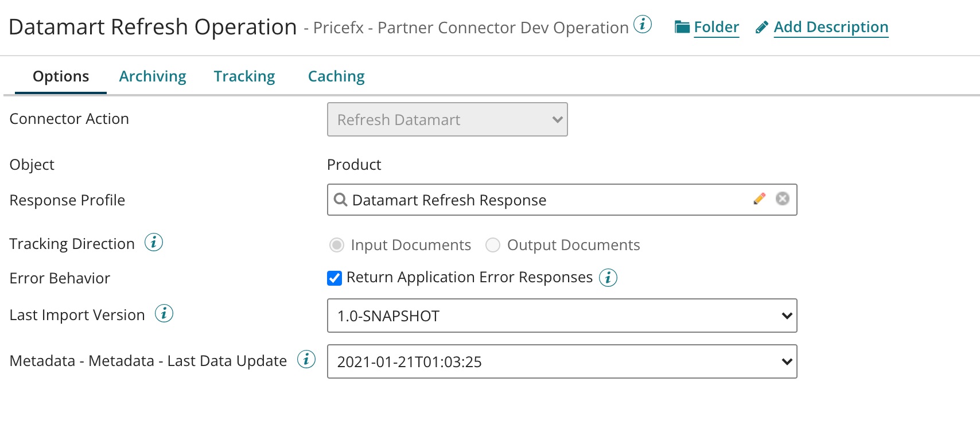Click the Folder link
The height and width of the screenshot is (436, 980).
716,27
